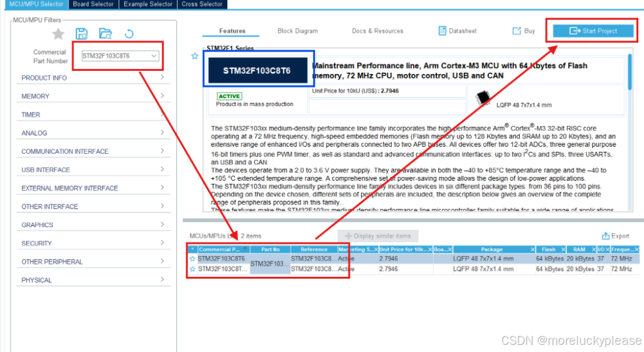The image size is (644, 352).
Task: Toggle favorite star for STM32F103C8T6 table row
Action: [x=192, y=259]
